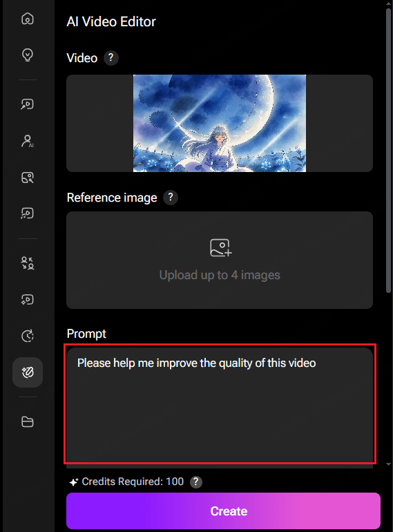Click the Create button
The height and width of the screenshot is (532, 393).
[x=224, y=511]
